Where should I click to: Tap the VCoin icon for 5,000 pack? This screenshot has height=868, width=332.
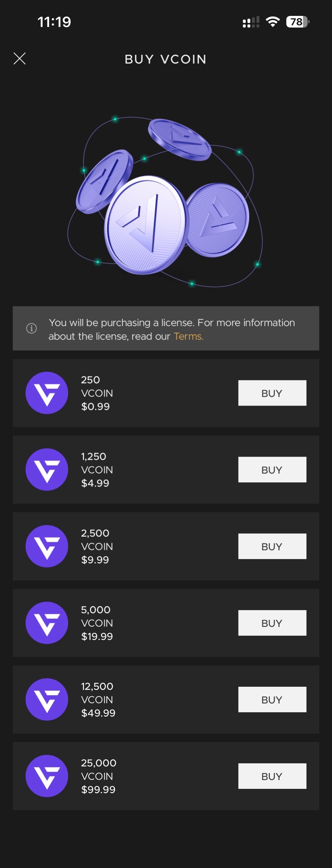point(47,623)
